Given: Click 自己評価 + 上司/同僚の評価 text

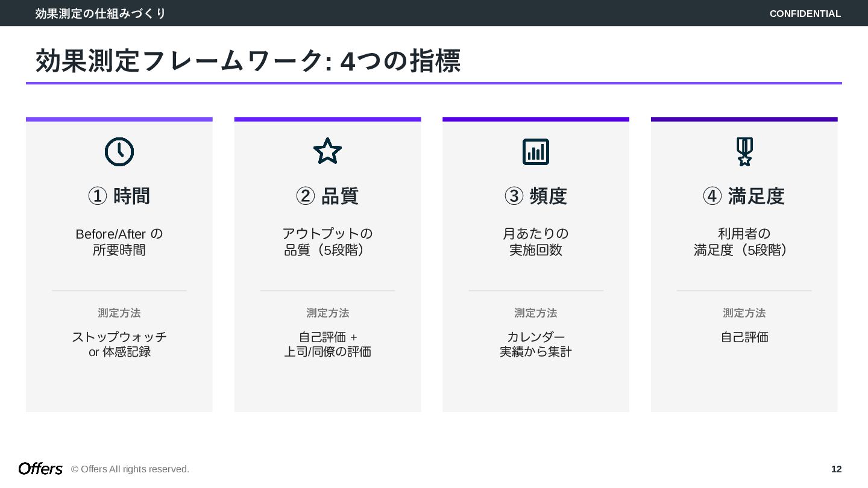Looking at the screenshot, I should [327, 344].
